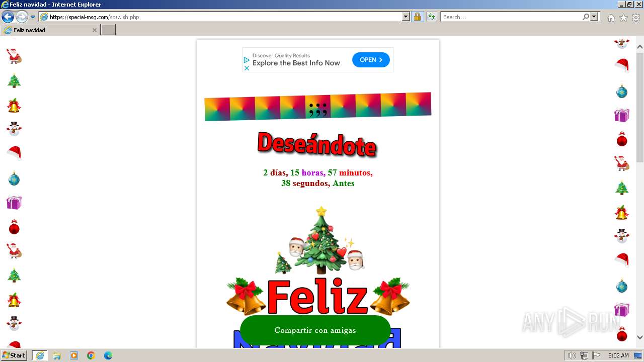Image resolution: width=644 pixels, height=362 pixels.
Task: Click the browser Forward arrow button
Action: [x=22, y=17]
